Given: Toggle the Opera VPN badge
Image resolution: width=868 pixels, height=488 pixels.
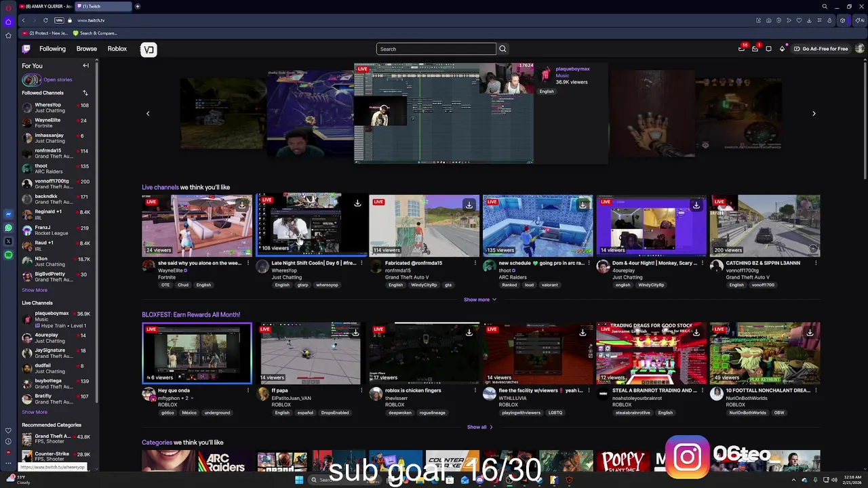Looking at the screenshot, I should pyautogui.click(x=59, y=20).
